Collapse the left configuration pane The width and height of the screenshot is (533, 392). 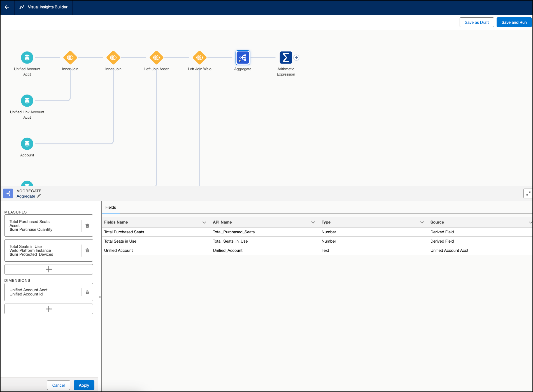(100, 297)
